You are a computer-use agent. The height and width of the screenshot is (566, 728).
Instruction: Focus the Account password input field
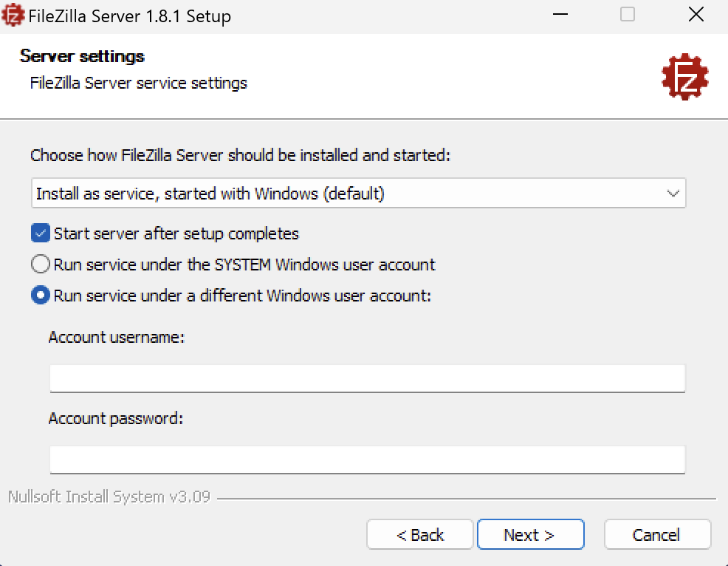pyautogui.click(x=367, y=460)
